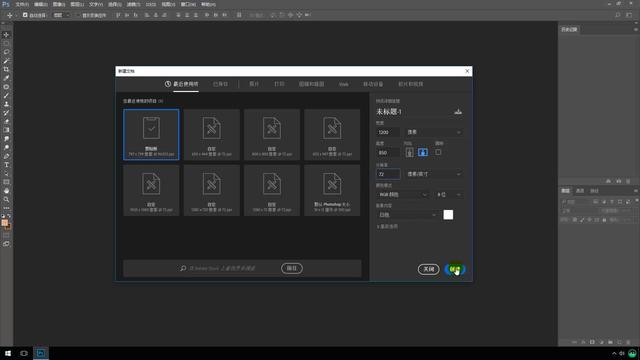Screen dimensions: 640x360
Task: Select the Eyedropper tool
Action: (6, 78)
